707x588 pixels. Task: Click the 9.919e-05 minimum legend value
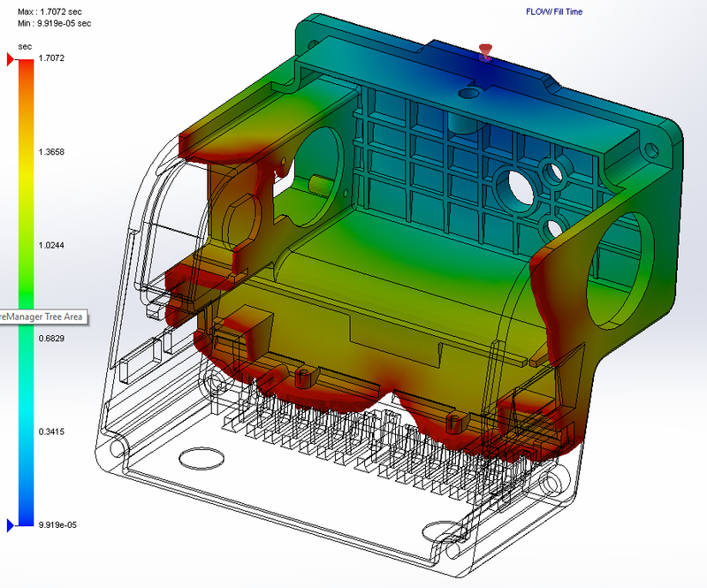tap(57, 524)
